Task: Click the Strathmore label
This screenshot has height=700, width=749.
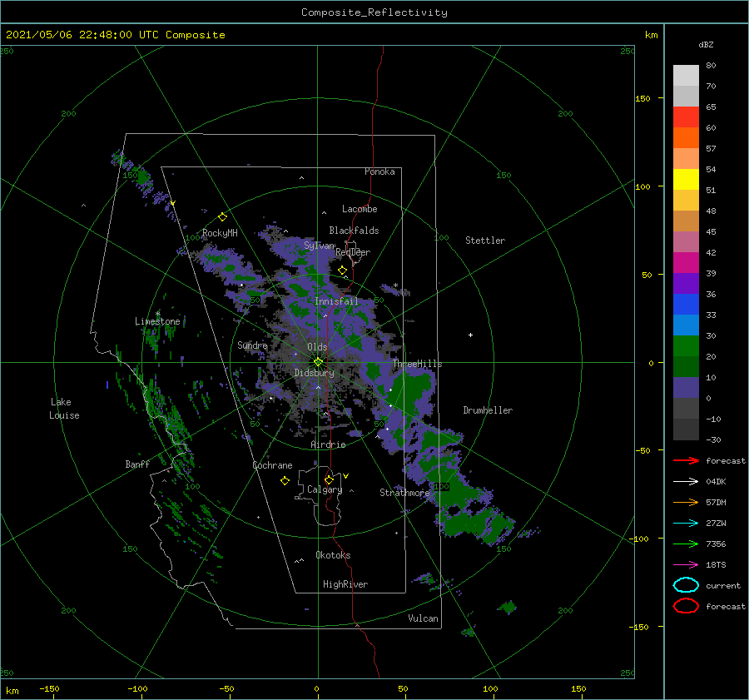Action: pyautogui.click(x=404, y=493)
